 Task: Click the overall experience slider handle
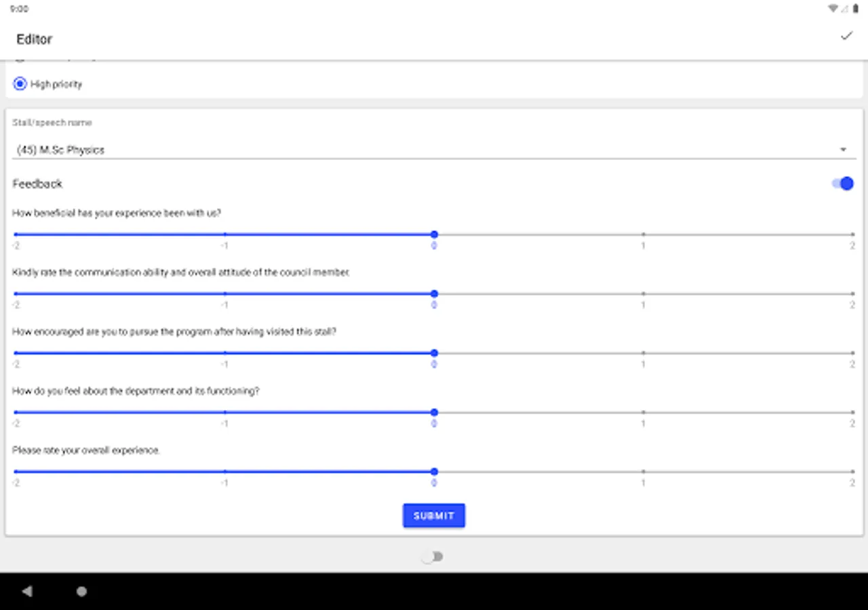[434, 472]
